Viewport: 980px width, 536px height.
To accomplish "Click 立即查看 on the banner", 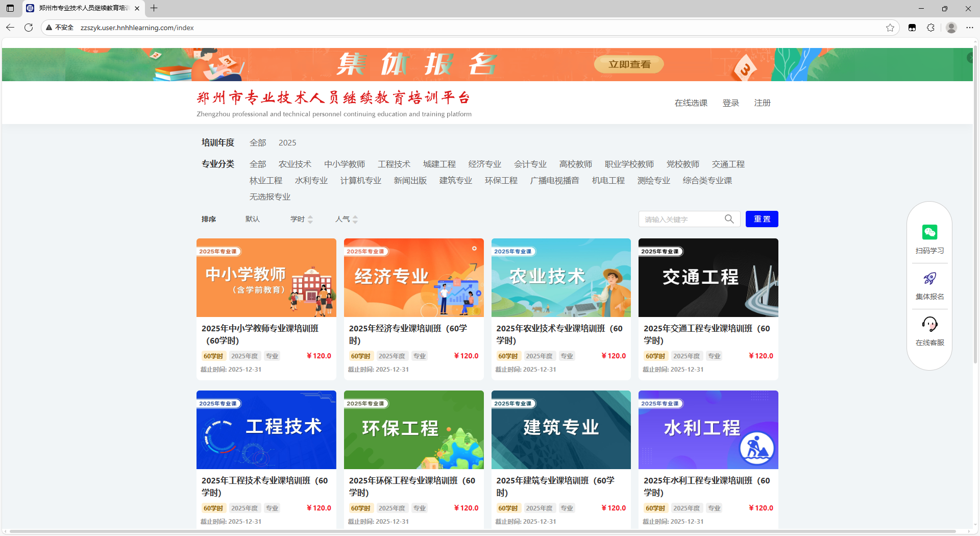I will point(629,64).
